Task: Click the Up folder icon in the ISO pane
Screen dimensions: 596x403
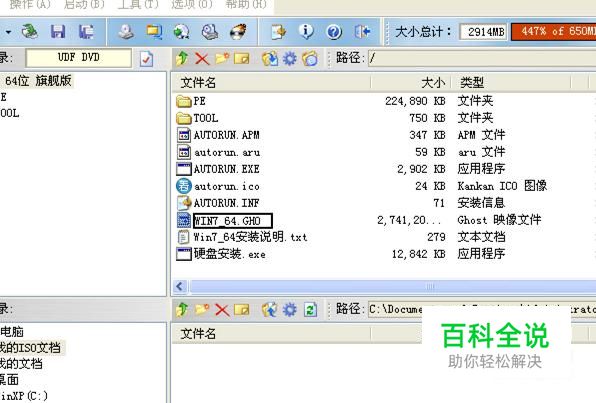Action: click(182, 59)
